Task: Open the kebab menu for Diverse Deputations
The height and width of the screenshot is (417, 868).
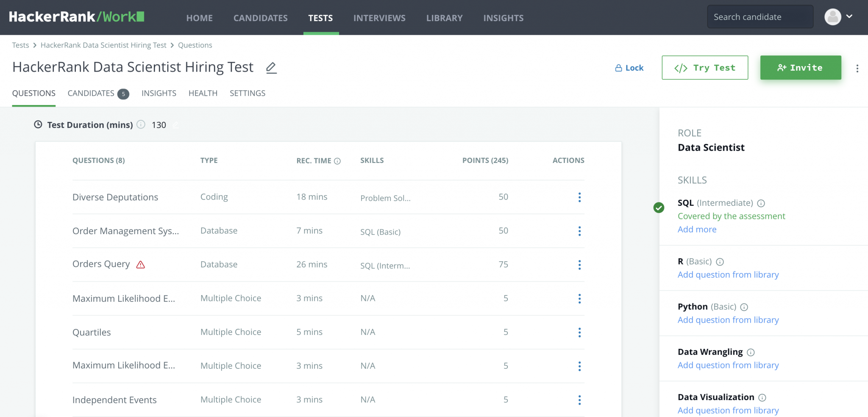Action: (x=579, y=197)
